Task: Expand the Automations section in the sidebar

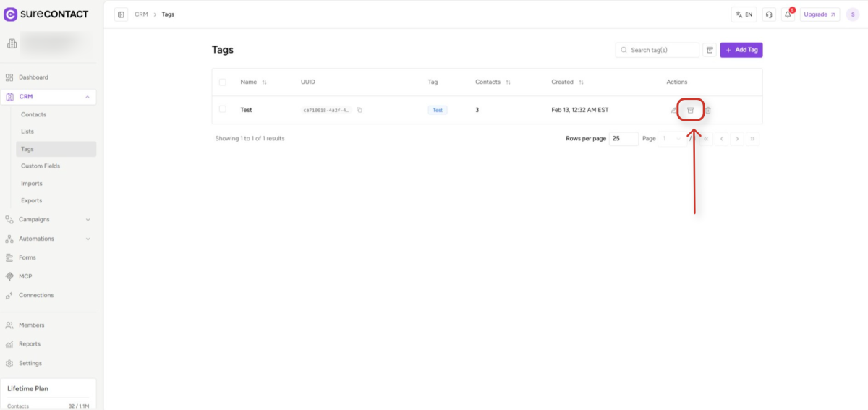Action: [48, 239]
